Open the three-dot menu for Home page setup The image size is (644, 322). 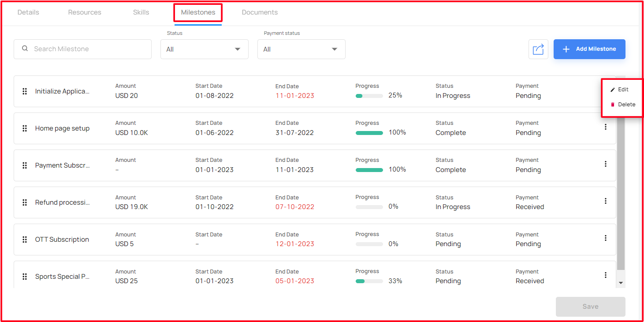tap(606, 127)
